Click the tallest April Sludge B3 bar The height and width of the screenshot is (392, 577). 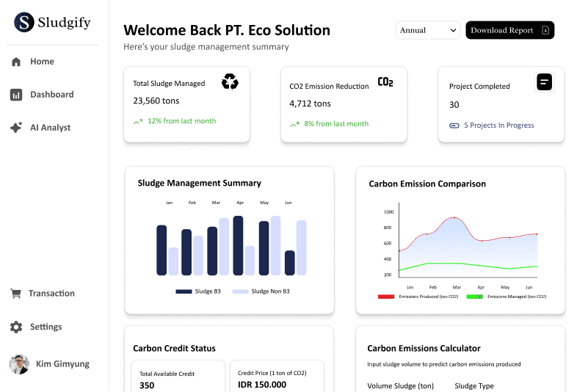point(238,245)
